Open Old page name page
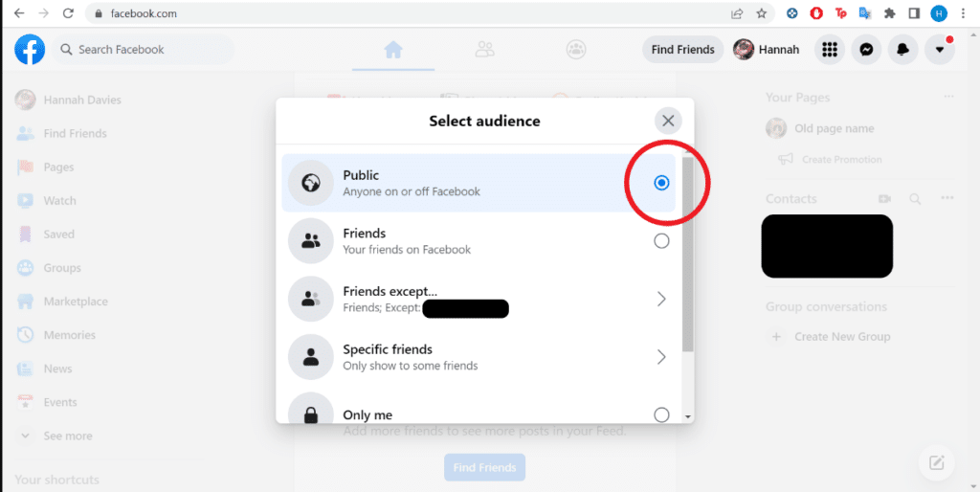Screen dimensions: 980x492 tap(820, 129)
